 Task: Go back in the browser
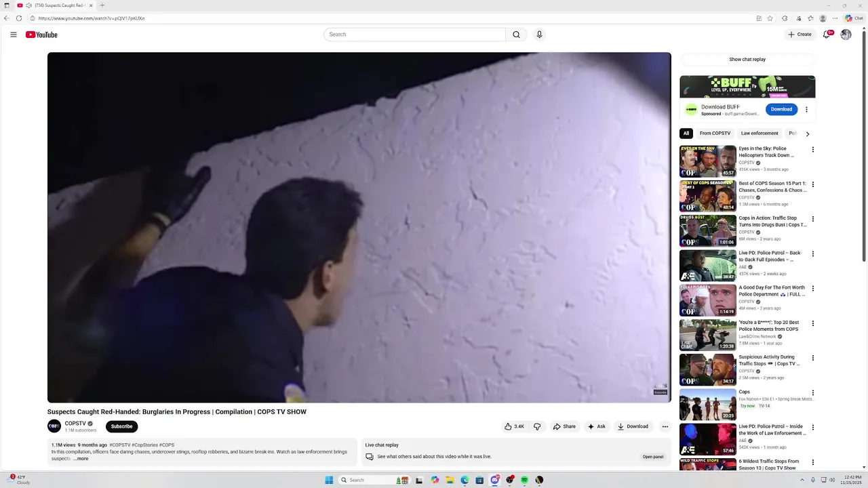pos(7,18)
